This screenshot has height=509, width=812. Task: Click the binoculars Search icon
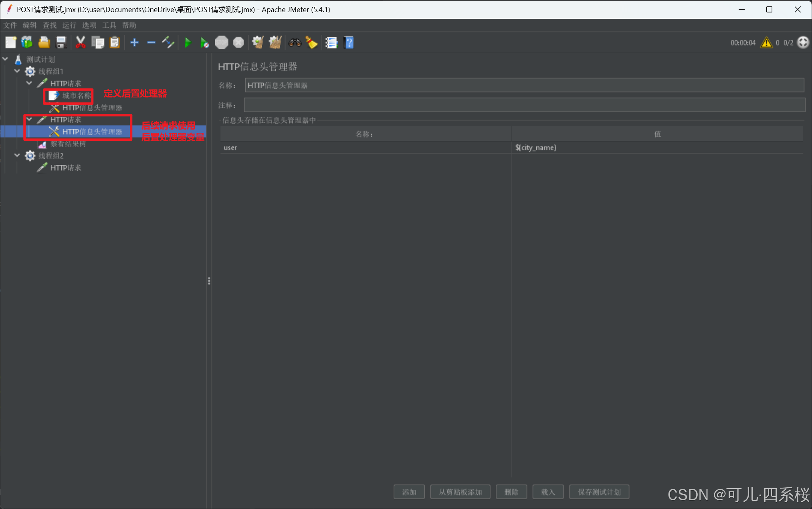(295, 43)
